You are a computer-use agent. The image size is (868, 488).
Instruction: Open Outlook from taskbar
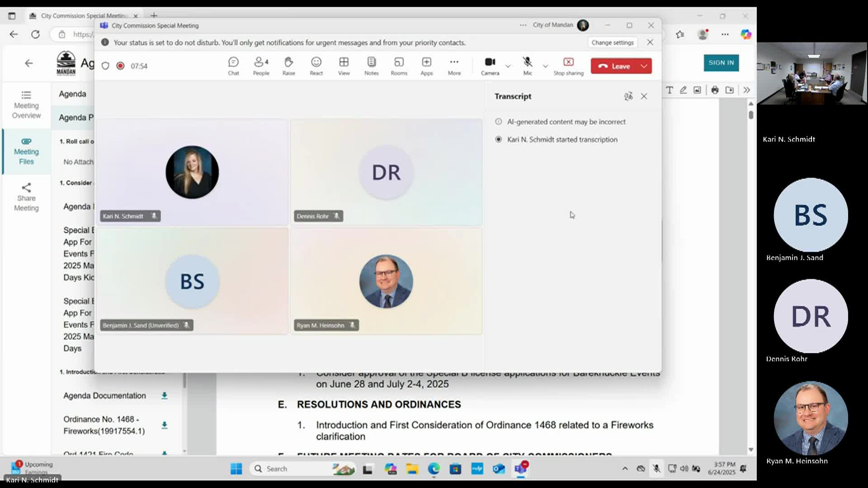click(x=499, y=469)
